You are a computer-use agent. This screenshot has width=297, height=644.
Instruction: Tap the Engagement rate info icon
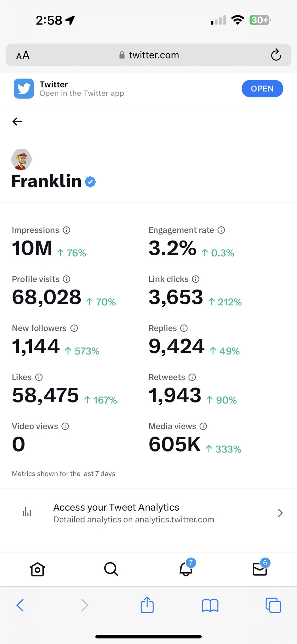tap(221, 230)
